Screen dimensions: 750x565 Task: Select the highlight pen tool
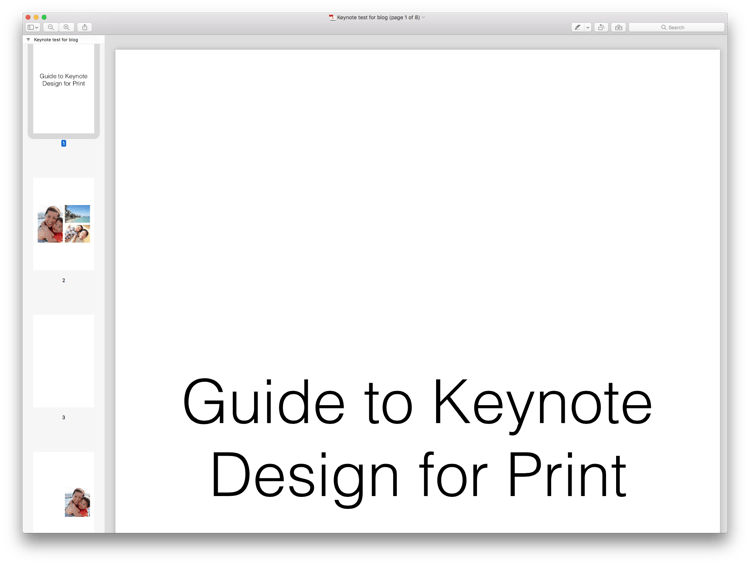coord(578,27)
